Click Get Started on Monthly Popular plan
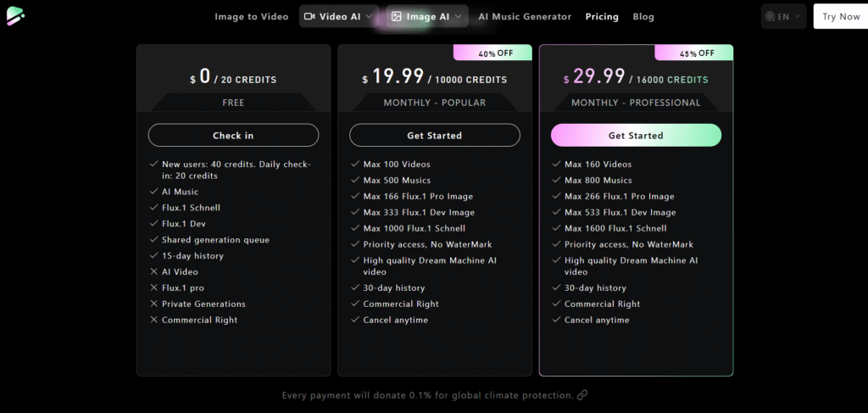 [435, 135]
